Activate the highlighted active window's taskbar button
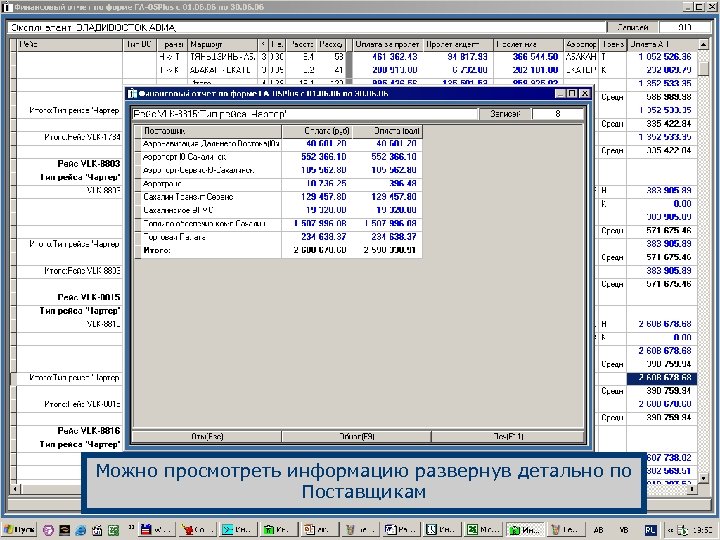Image resolution: width=720 pixels, height=540 pixels. [x=525, y=529]
